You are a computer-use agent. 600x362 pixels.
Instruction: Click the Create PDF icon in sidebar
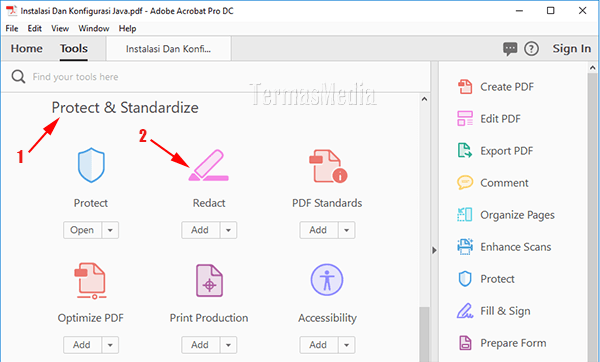[x=465, y=87]
